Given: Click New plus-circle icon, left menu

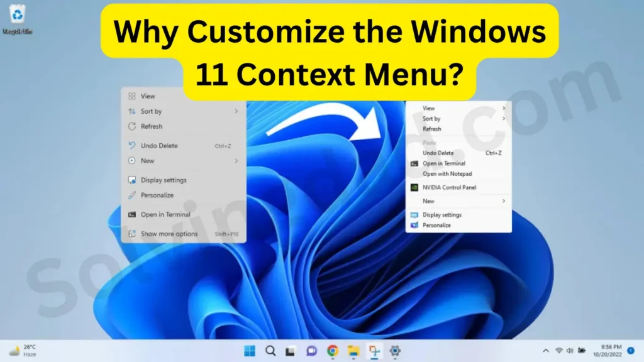Looking at the screenshot, I should coord(132,161).
